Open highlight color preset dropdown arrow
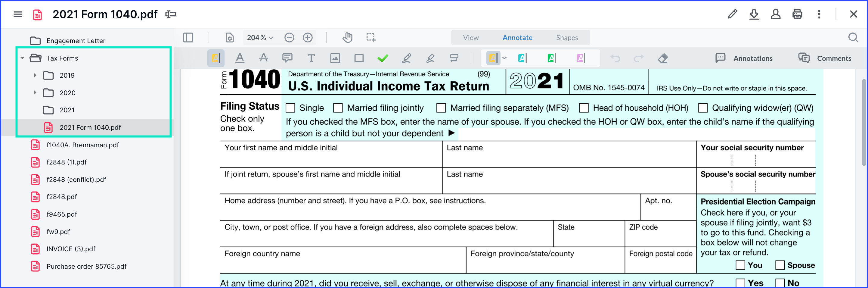 (504, 58)
